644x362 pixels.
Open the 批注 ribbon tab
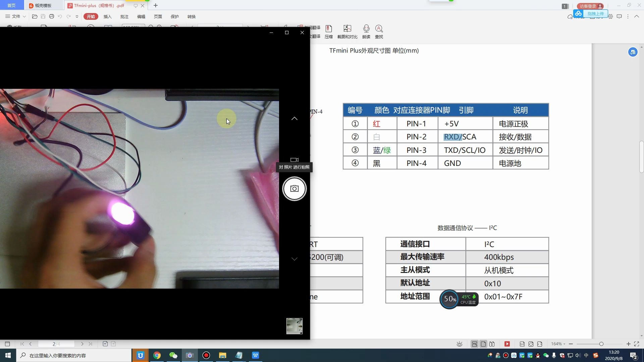(x=124, y=16)
